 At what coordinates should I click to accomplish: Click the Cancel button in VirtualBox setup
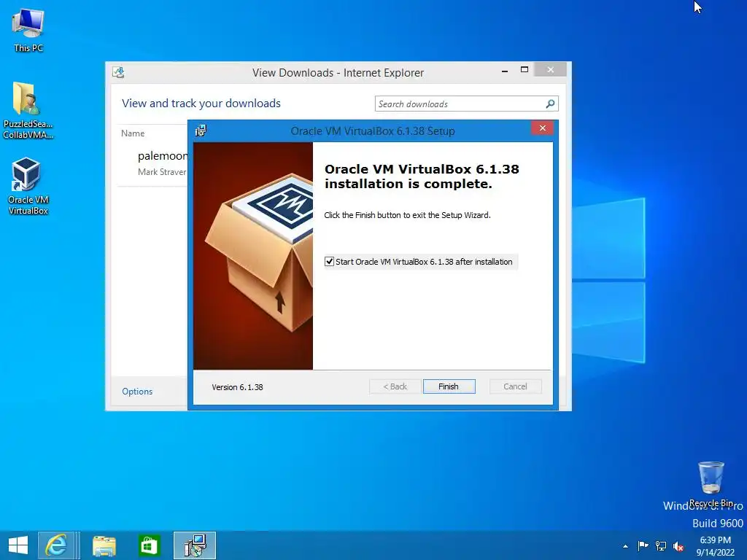click(x=516, y=386)
